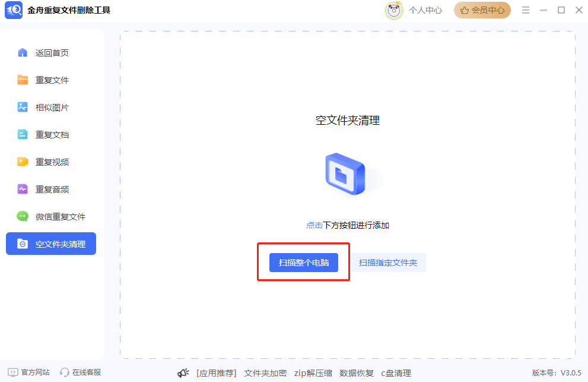Open the c盘清理 recommendation
Image resolution: width=588 pixels, height=382 pixels.
click(x=396, y=373)
